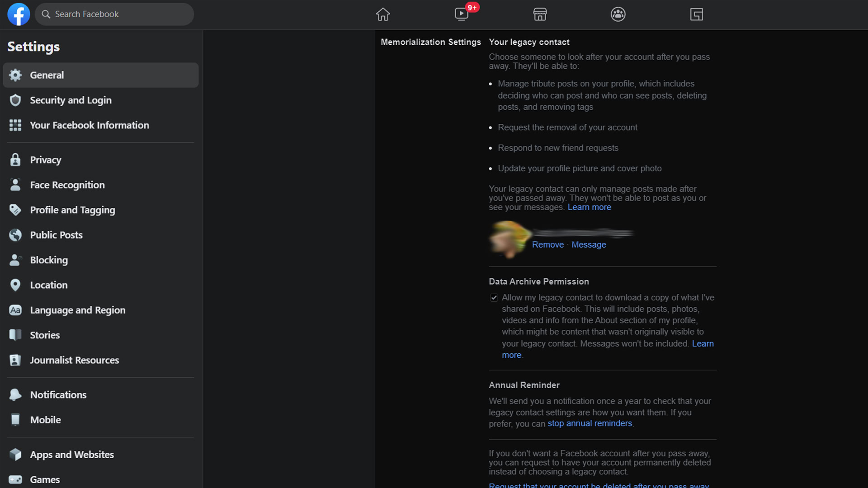This screenshot has height=488, width=868.
Task: Select the General settings menu item
Action: click(x=101, y=75)
